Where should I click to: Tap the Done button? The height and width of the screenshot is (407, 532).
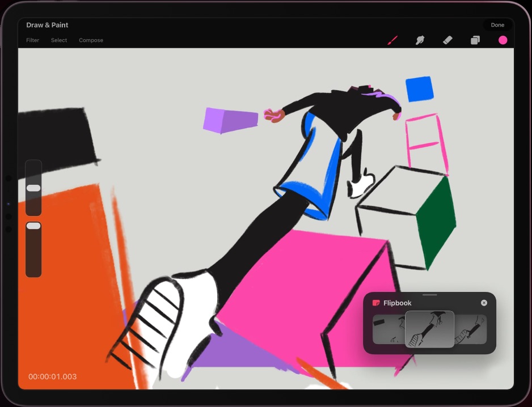pos(497,25)
